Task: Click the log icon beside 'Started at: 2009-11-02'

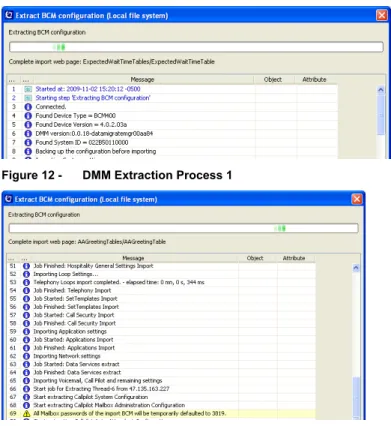Action: [x=28, y=89]
